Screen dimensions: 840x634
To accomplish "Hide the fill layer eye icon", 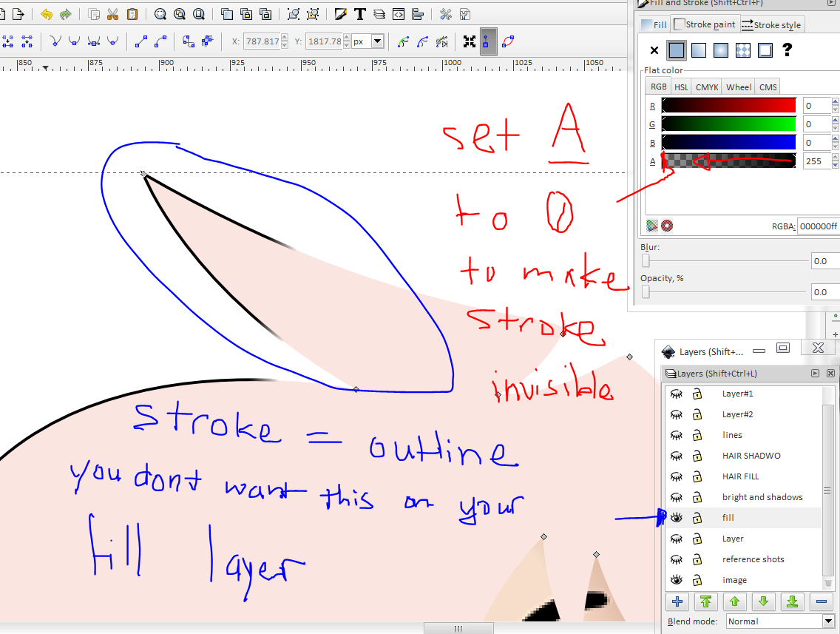I will [x=677, y=518].
